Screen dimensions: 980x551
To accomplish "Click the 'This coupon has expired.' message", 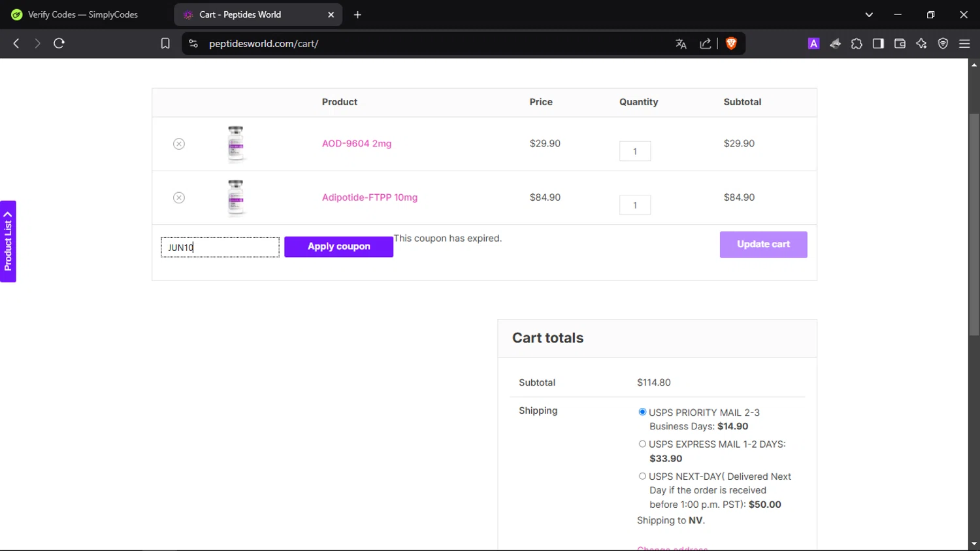I will click(x=448, y=239).
